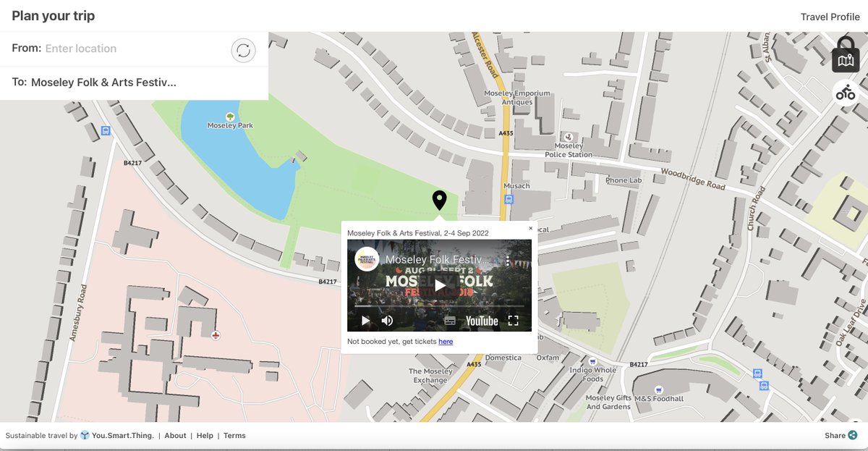Click the 'Oxfam' map label
The image size is (868, 451).
tap(548, 358)
